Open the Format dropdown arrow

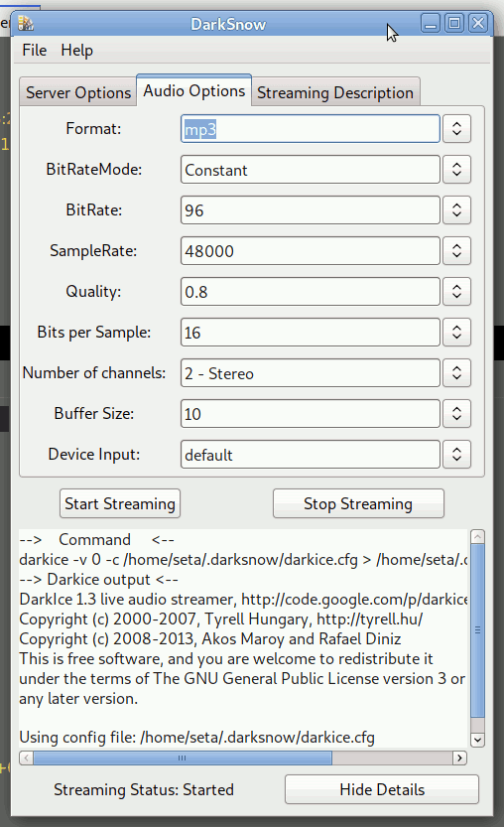pyautogui.click(x=456, y=129)
